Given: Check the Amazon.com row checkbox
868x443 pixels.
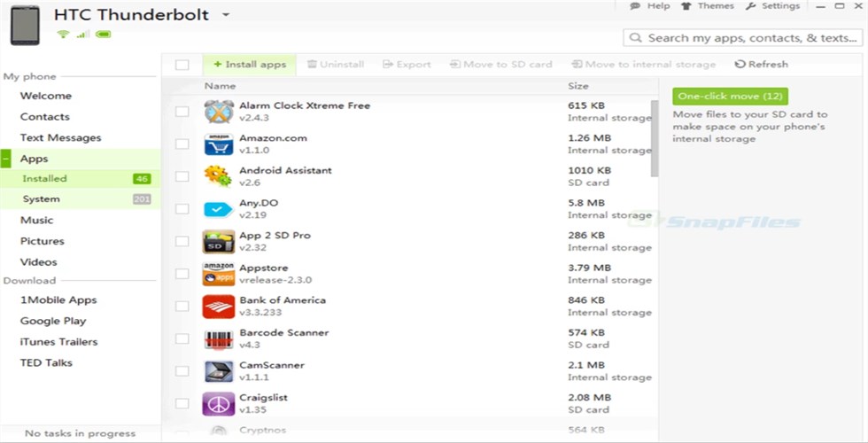Looking at the screenshot, I should pyautogui.click(x=182, y=144).
